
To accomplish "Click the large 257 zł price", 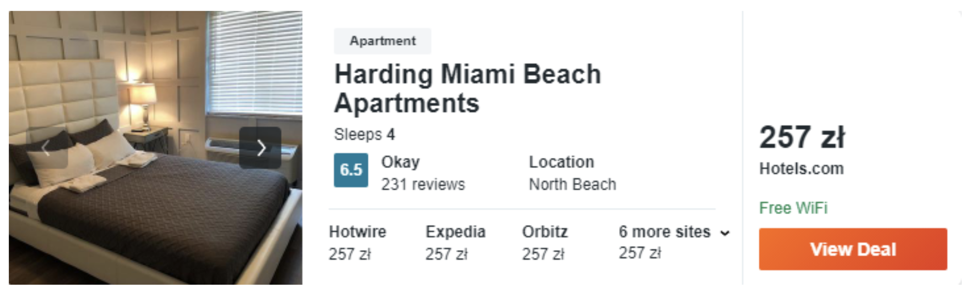I will click(x=802, y=137).
